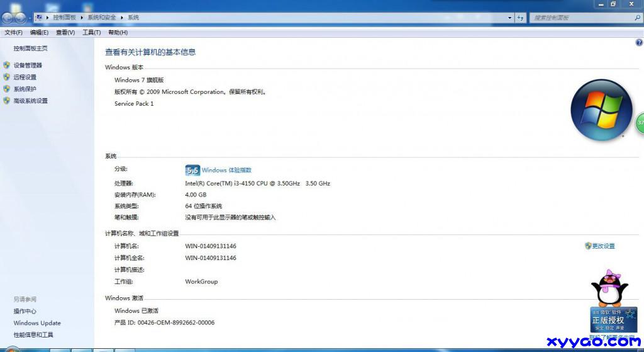
Task: Click the shield icon beside 设备管理器
Action: pos(6,65)
